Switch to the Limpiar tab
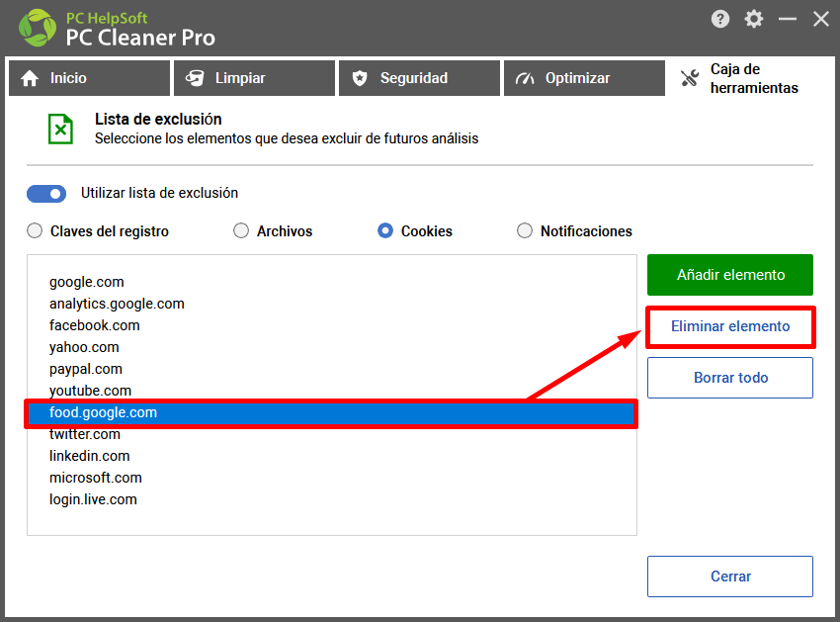This screenshot has width=840, height=622. point(254,78)
